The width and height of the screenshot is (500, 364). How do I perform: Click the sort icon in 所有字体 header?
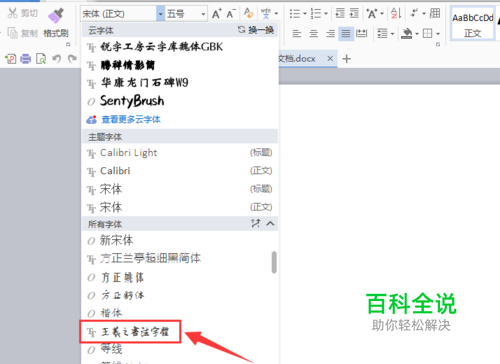[x=255, y=223]
